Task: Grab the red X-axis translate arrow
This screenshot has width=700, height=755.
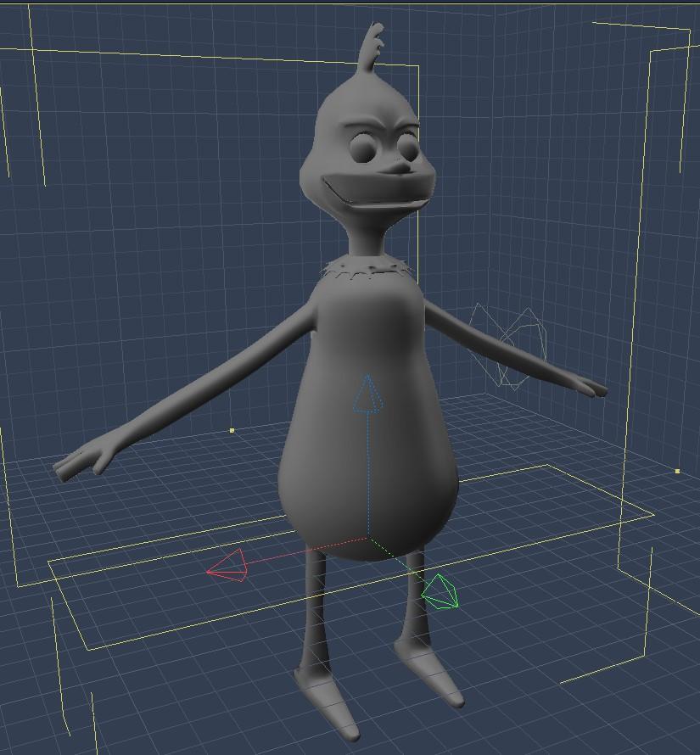Action: [x=228, y=565]
